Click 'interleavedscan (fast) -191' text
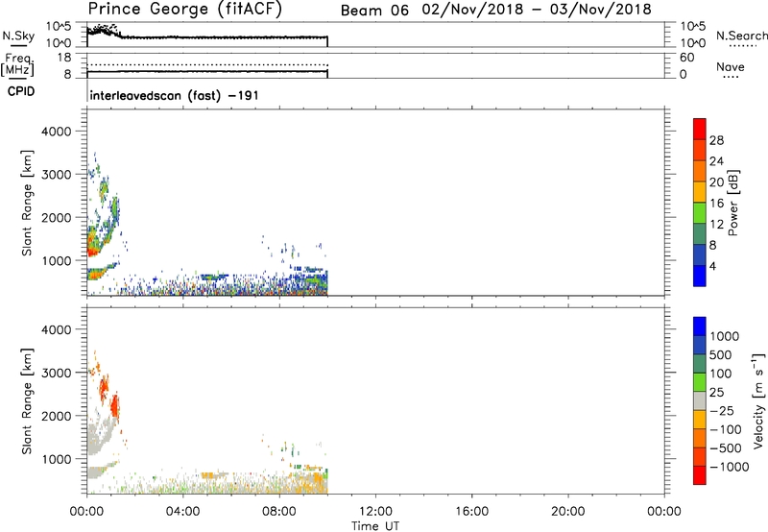Screen dimensions: 768x532 (x=174, y=95)
